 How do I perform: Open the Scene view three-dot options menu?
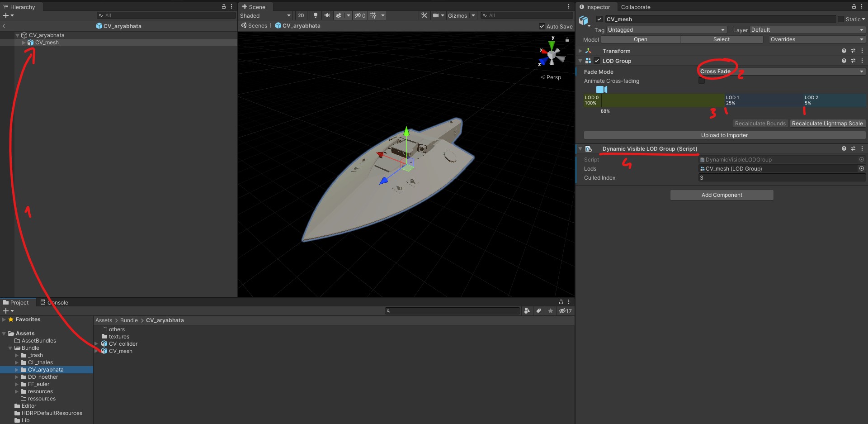point(569,7)
